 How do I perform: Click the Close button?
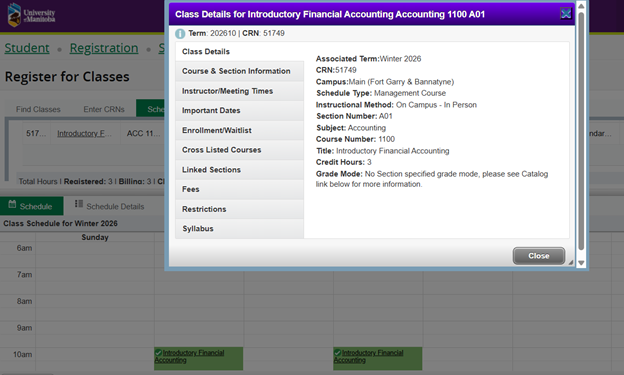(x=539, y=256)
